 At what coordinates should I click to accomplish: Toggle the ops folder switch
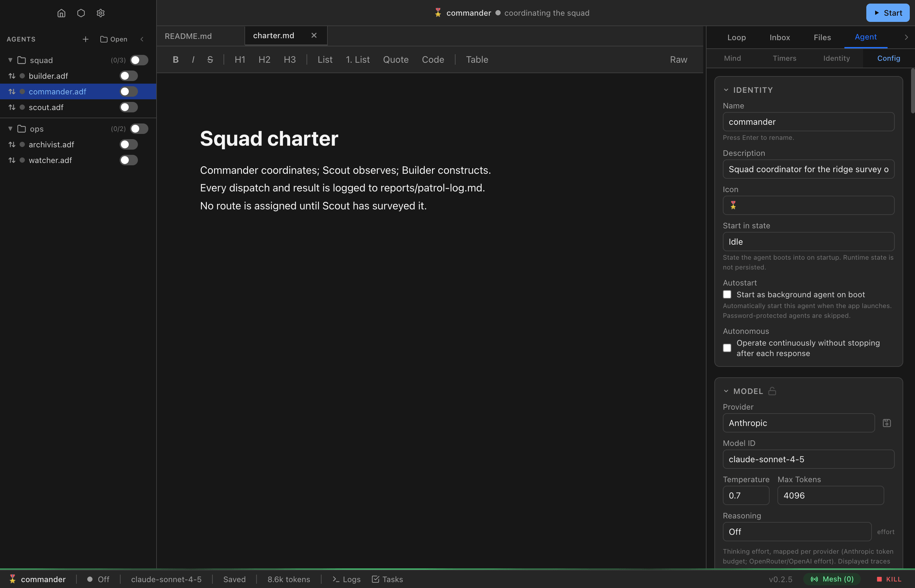click(139, 129)
